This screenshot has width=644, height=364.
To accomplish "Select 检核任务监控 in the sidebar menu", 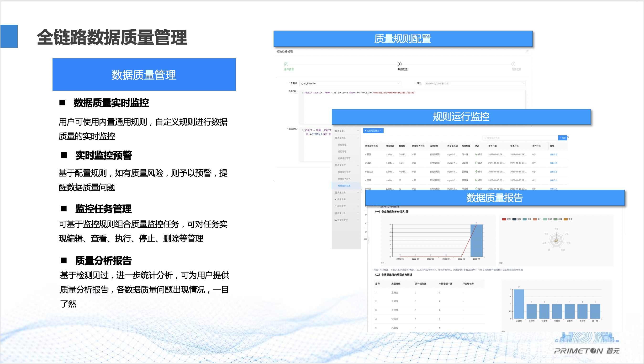I will tap(344, 179).
